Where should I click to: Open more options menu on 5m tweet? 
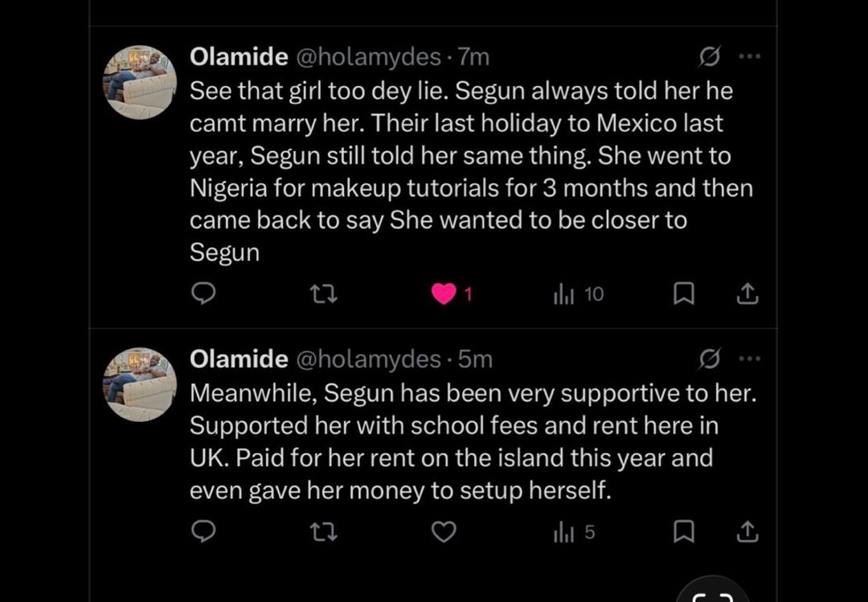(749, 358)
